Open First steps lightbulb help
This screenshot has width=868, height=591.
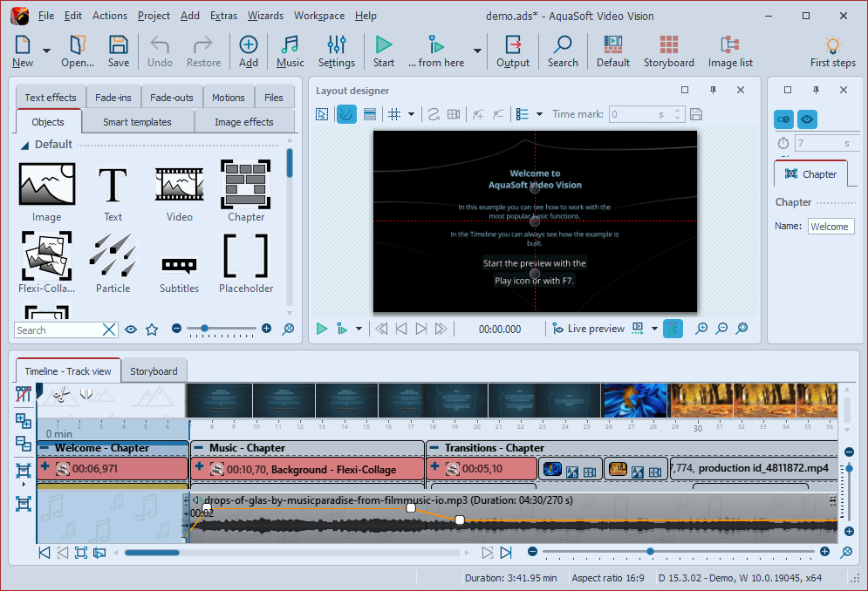coord(833,51)
